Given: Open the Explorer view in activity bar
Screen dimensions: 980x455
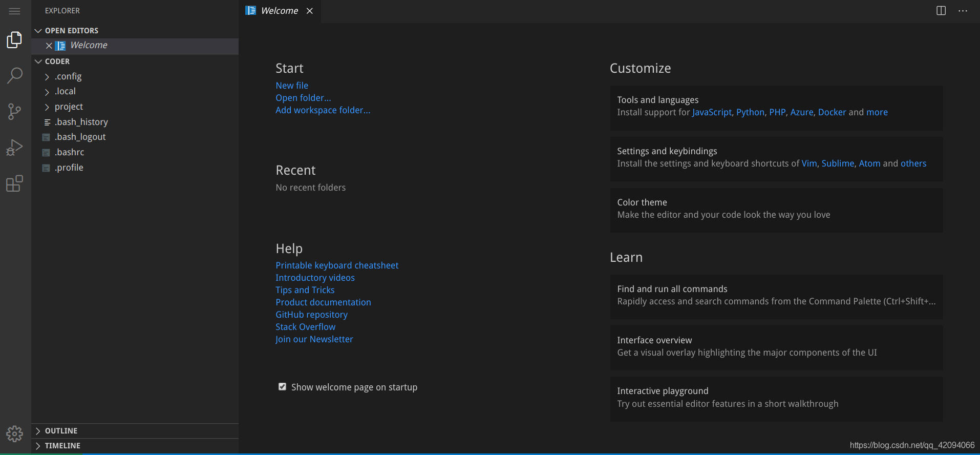Looking at the screenshot, I should pyautogui.click(x=15, y=40).
